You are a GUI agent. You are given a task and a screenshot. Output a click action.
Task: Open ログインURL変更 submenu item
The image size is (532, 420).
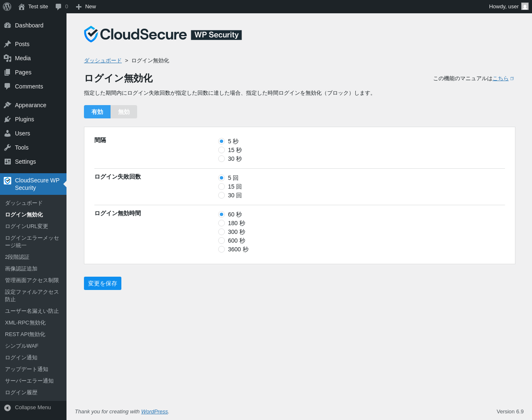(33, 226)
